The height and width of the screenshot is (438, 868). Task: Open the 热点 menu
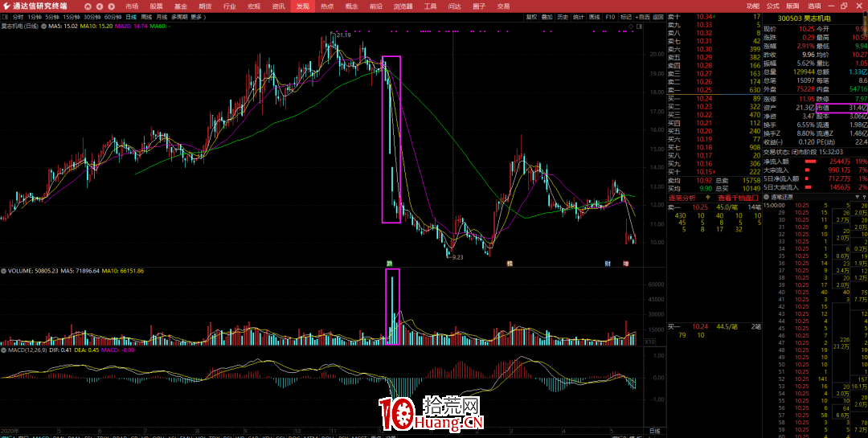coord(327,6)
